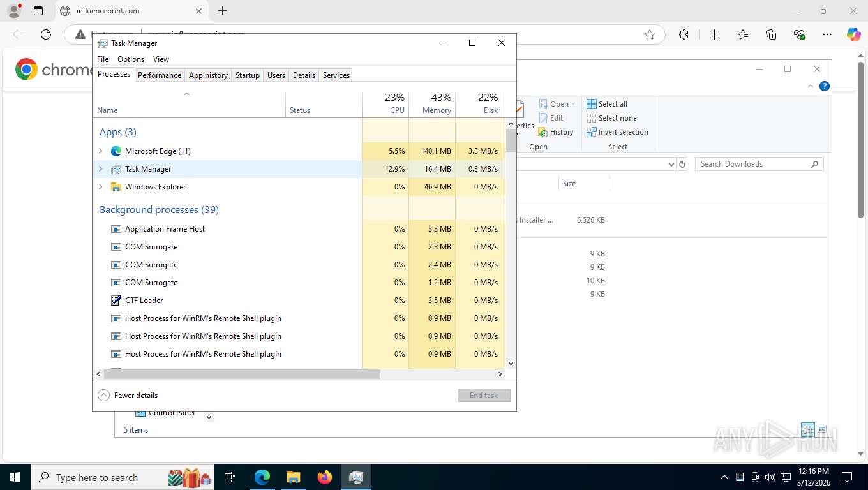Add page to Edge favorites star
Viewport: 868px width, 490px height.
(650, 34)
